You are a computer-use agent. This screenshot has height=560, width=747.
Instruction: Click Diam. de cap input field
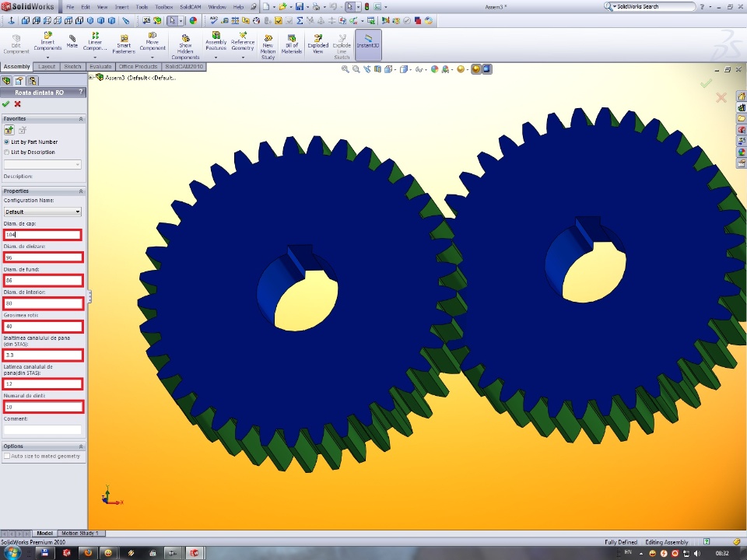pyautogui.click(x=42, y=234)
